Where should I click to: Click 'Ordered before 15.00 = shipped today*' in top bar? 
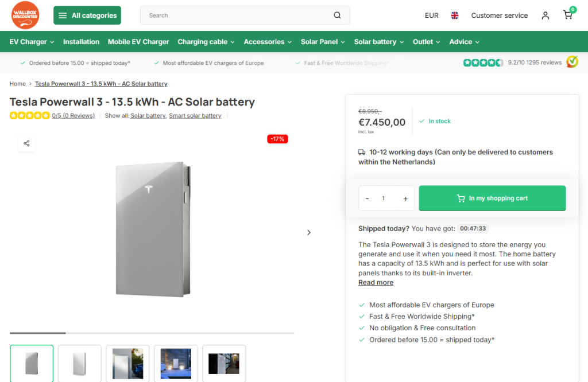[x=79, y=63]
